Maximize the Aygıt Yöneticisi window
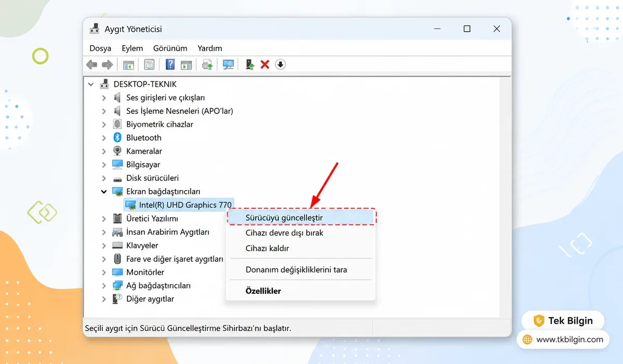 pos(467,29)
